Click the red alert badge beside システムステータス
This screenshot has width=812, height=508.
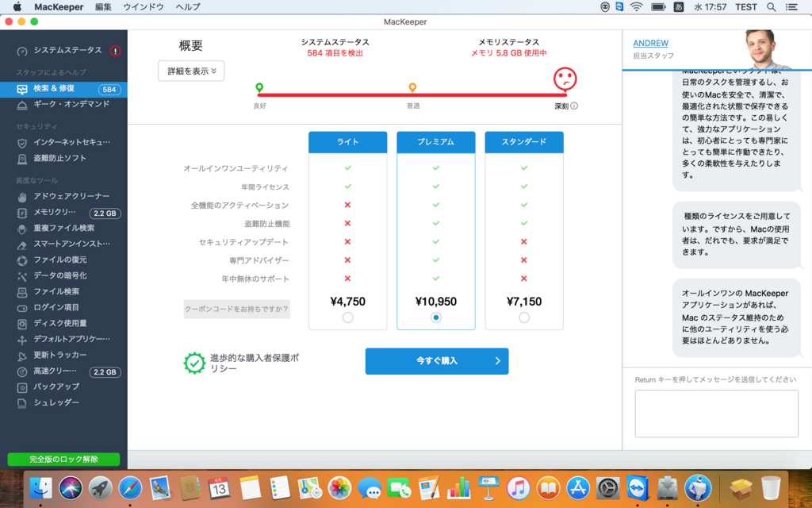(x=115, y=51)
